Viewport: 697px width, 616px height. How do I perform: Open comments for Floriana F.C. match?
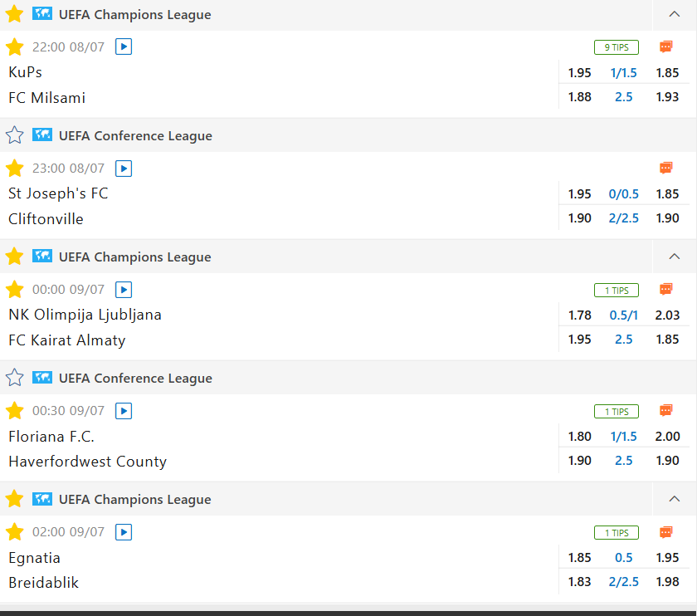pyautogui.click(x=665, y=411)
